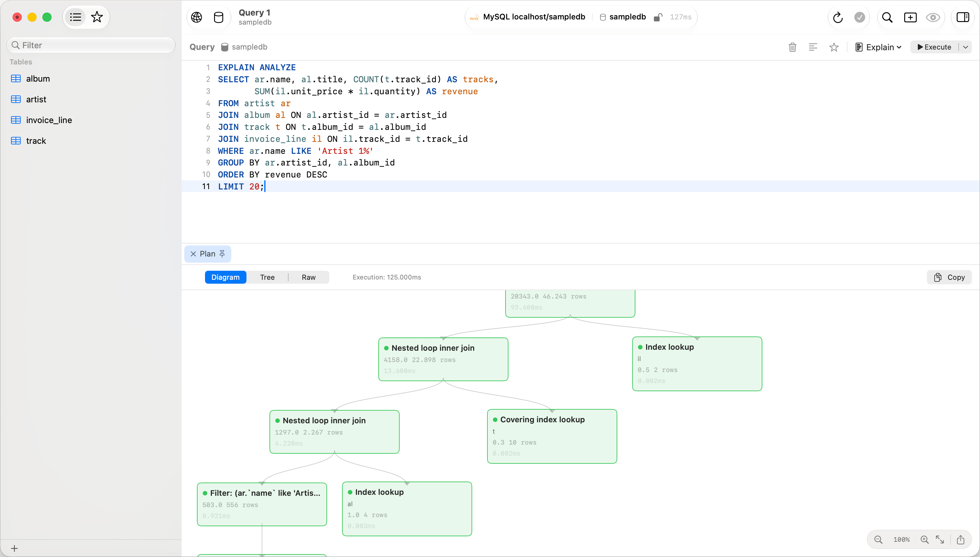This screenshot has width=980, height=557.
Task: Click the refresh icon in top toolbar
Action: [x=837, y=17]
